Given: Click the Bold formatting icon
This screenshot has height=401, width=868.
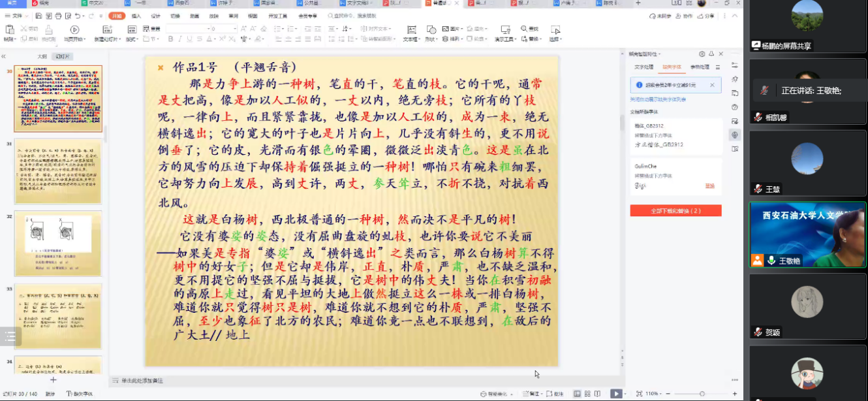Looking at the screenshot, I should point(170,39).
